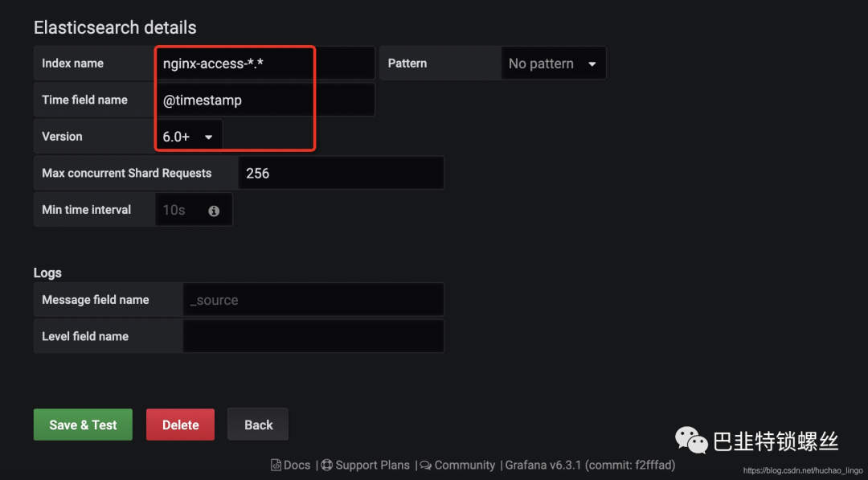The image size is (868, 480).
Task: Click the Logs section heading
Action: [x=47, y=273]
